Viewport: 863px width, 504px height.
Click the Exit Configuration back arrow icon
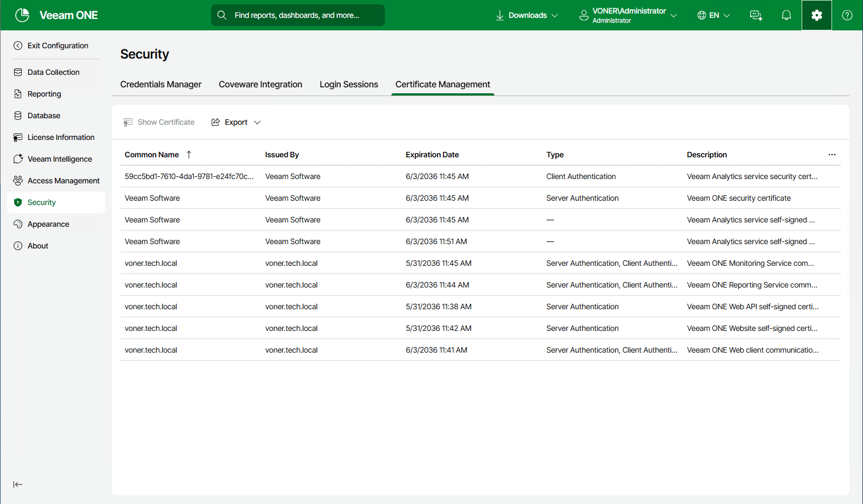point(18,46)
